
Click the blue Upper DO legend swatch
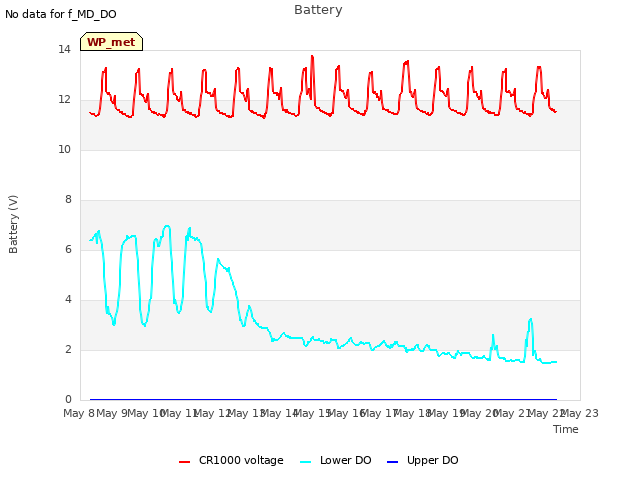coord(392,462)
